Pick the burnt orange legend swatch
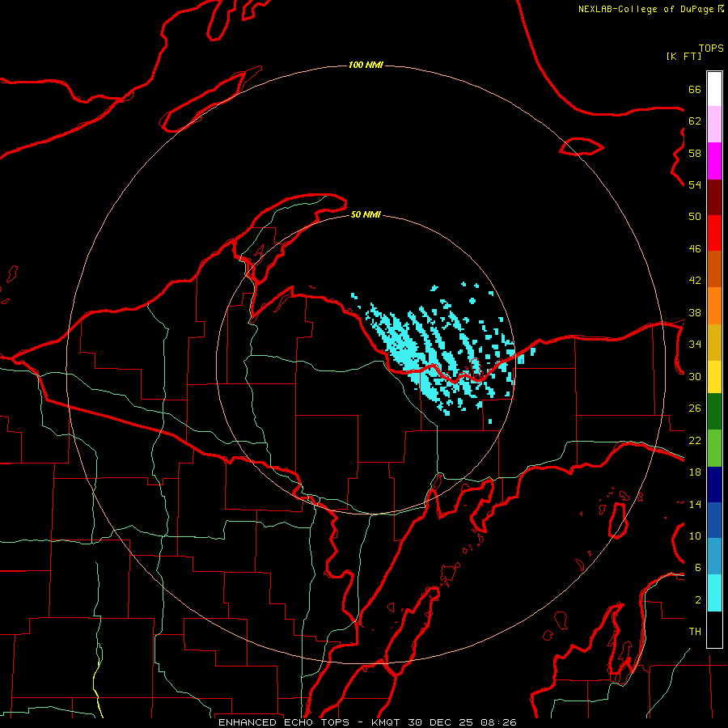This screenshot has width=728, height=728. [x=714, y=269]
